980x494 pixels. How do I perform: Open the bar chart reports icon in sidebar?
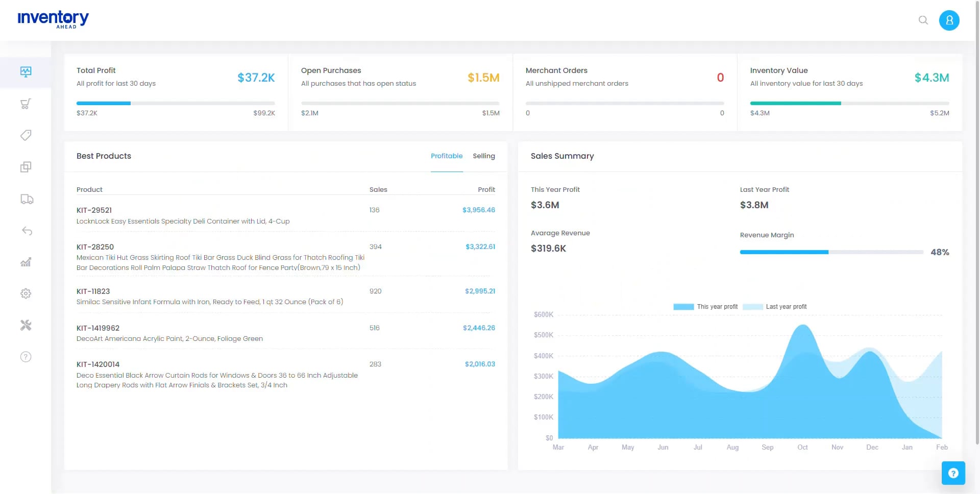click(26, 262)
